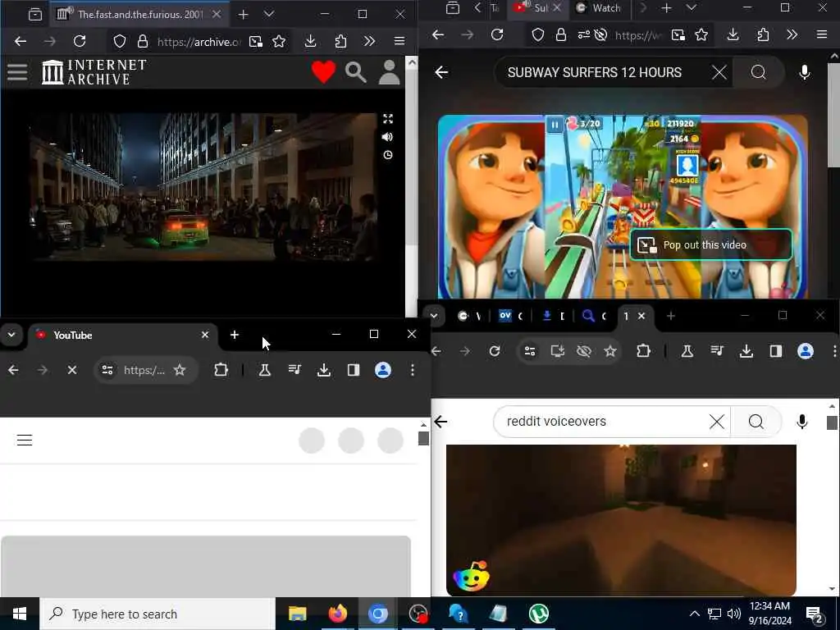Add new tab in lower-right Chrome window

671,316
